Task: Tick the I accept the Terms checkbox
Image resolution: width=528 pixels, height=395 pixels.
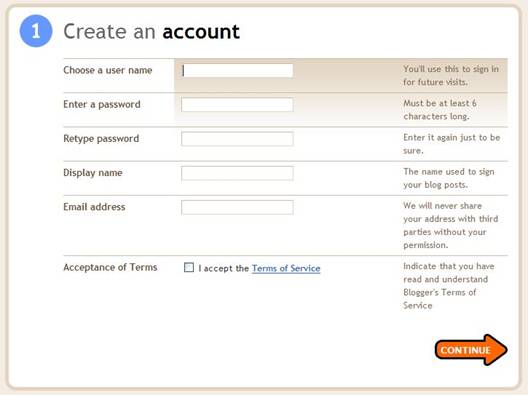Action: click(x=189, y=267)
